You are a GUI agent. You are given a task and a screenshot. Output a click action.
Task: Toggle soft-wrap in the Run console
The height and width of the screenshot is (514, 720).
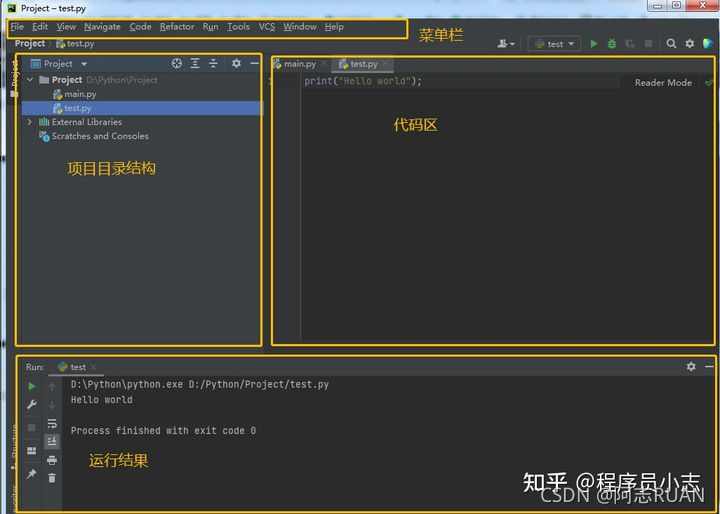(52, 423)
